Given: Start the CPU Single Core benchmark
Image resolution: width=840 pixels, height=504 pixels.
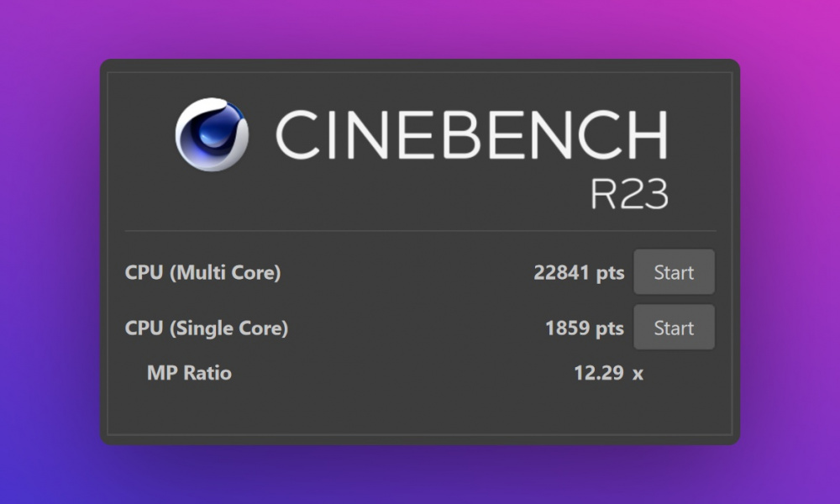Looking at the screenshot, I should pos(674,328).
